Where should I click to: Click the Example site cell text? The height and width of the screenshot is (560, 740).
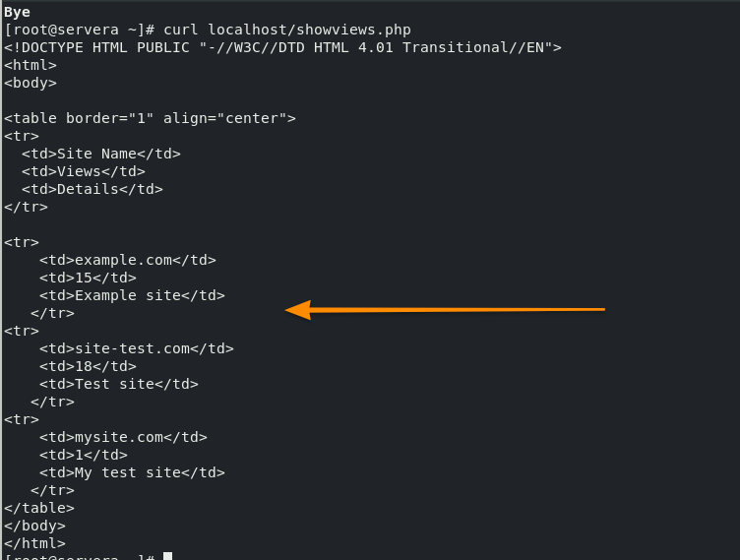pyautogui.click(x=132, y=295)
